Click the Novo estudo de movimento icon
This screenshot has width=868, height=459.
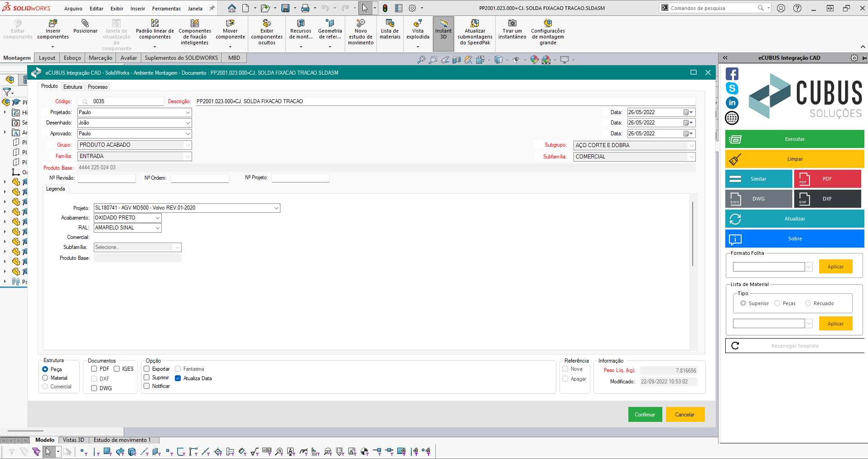[x=361, y=23]
